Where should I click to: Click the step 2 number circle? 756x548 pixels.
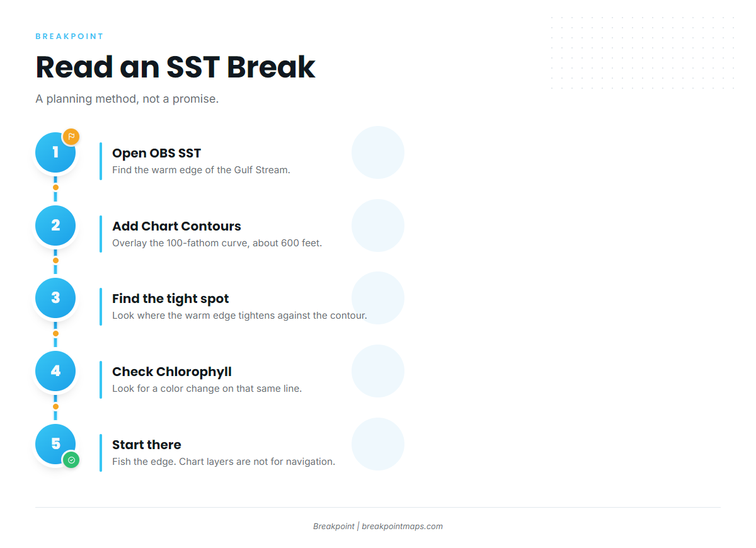coord(55,225)
